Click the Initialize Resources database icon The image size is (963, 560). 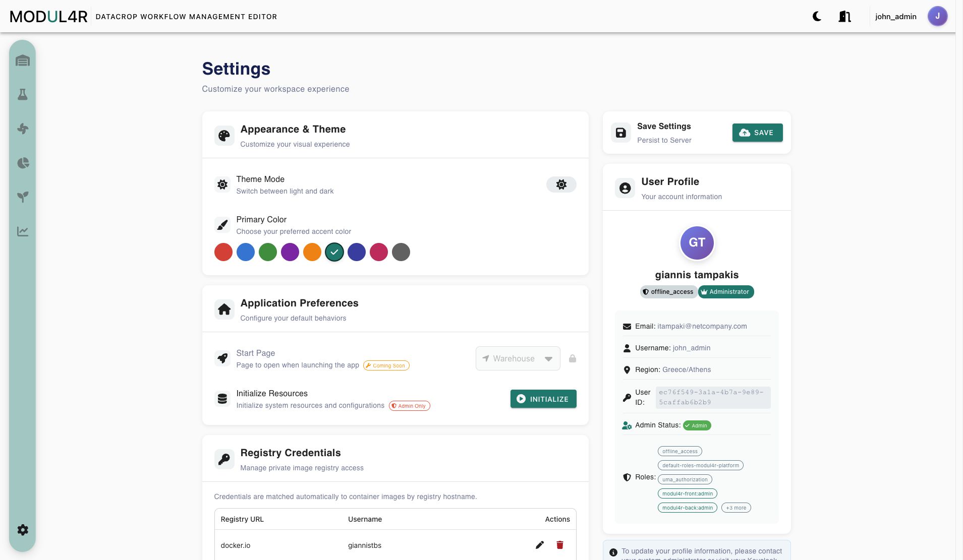point(222,399)
